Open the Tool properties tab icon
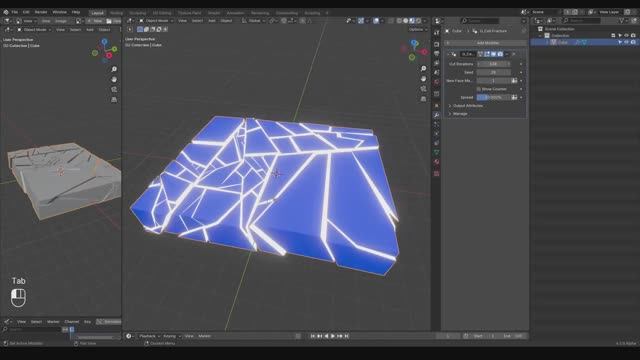Screen dimensions: 640x360 (x=436, y=33)
